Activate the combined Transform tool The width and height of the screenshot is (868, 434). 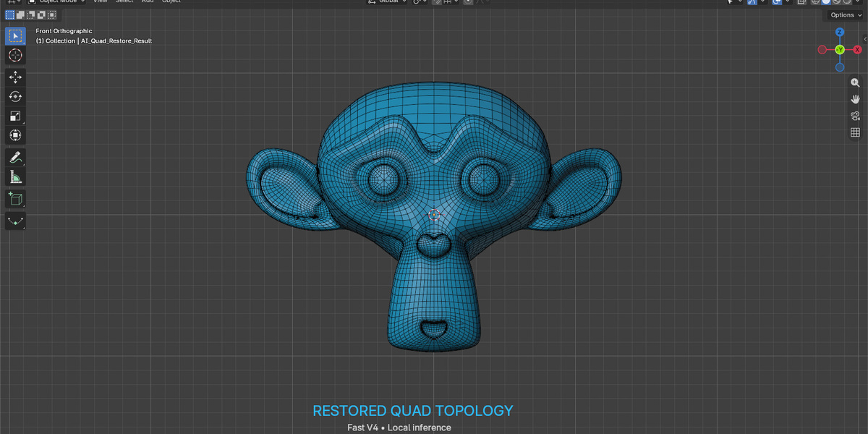(x=15, y=135)
